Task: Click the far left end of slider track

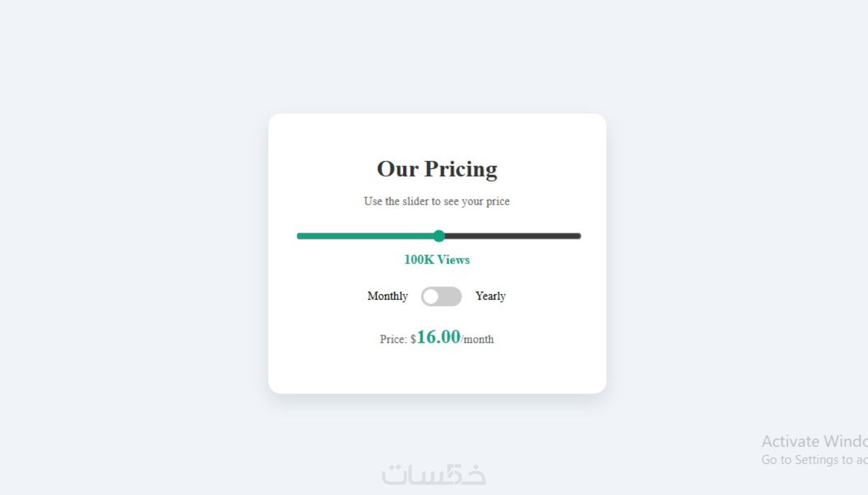Action: click(300, 236)
